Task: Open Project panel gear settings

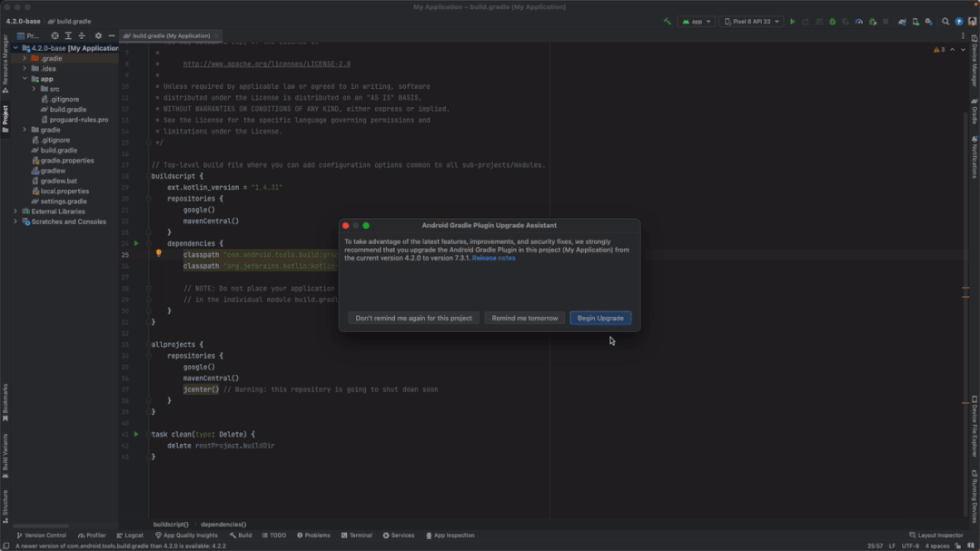Action: (98, 36)
